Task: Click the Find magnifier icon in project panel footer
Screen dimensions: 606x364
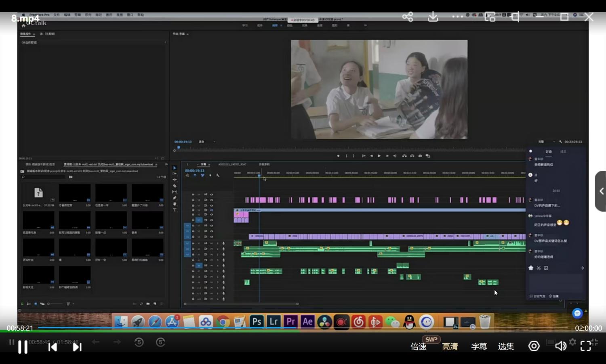Action: (141, 303)
